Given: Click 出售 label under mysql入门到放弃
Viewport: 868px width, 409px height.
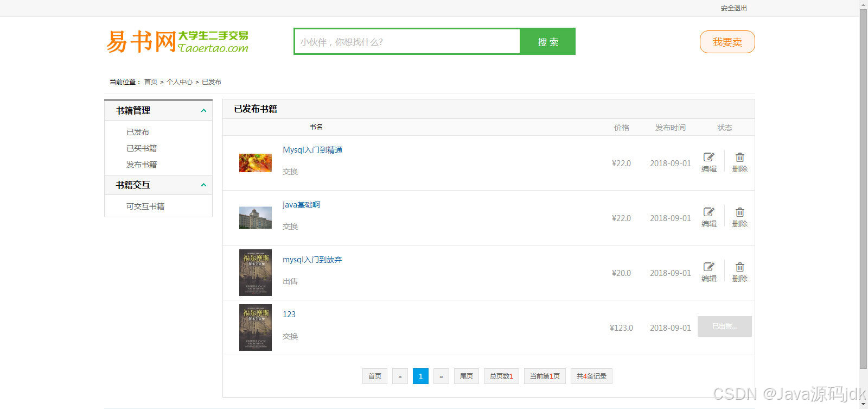Looking at the screenshot, I should click(290, 281).
